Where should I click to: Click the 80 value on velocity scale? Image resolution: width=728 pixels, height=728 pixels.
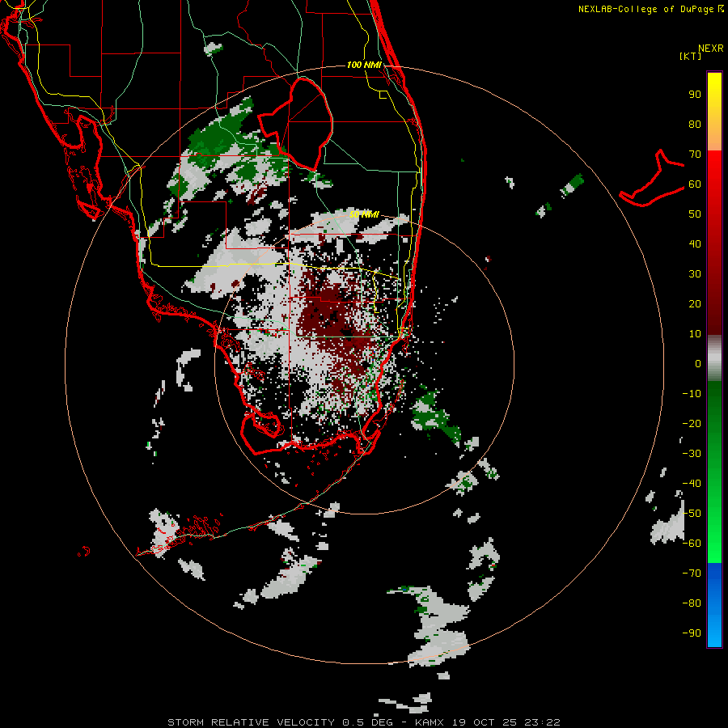(695, 124)
